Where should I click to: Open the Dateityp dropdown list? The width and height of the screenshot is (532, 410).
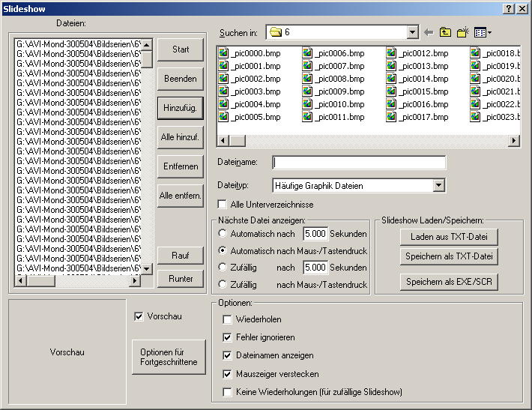point(439,185)
